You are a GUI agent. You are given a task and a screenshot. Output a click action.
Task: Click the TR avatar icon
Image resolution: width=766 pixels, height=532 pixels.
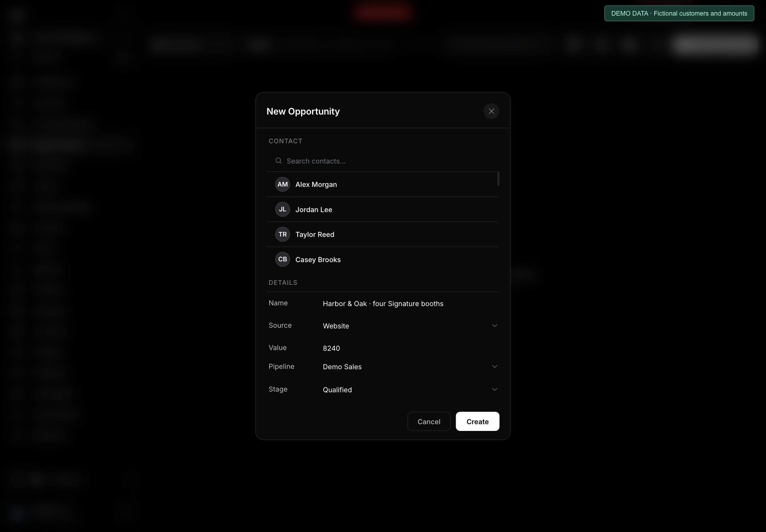(x=283, y=234)
